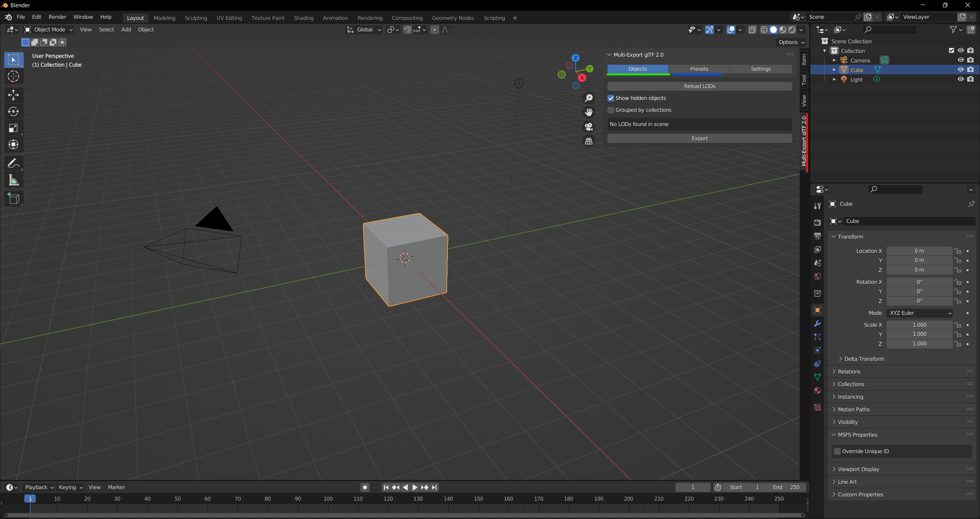Click the Export button

click(x=699, y=138)
